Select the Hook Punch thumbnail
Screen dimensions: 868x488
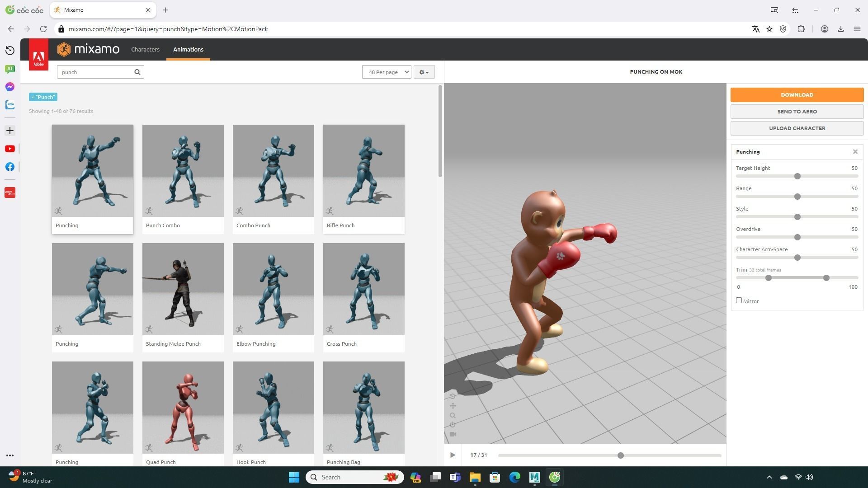click(274, 408)
